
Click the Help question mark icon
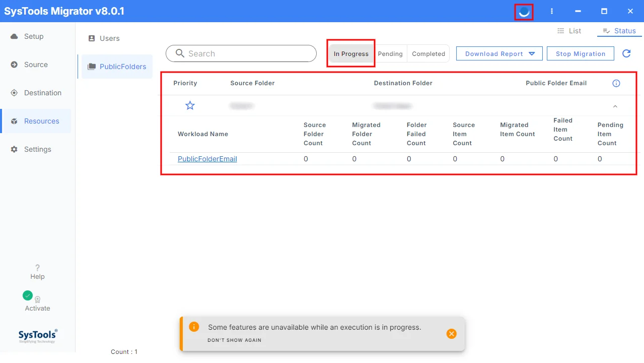(x=37, y=268)
